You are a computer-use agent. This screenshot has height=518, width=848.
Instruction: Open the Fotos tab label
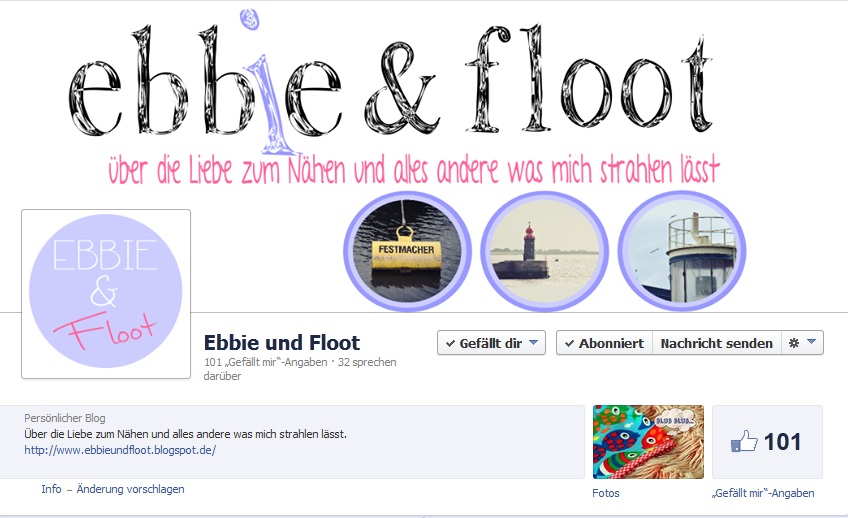pyautogui.click(x=606, y=493)
